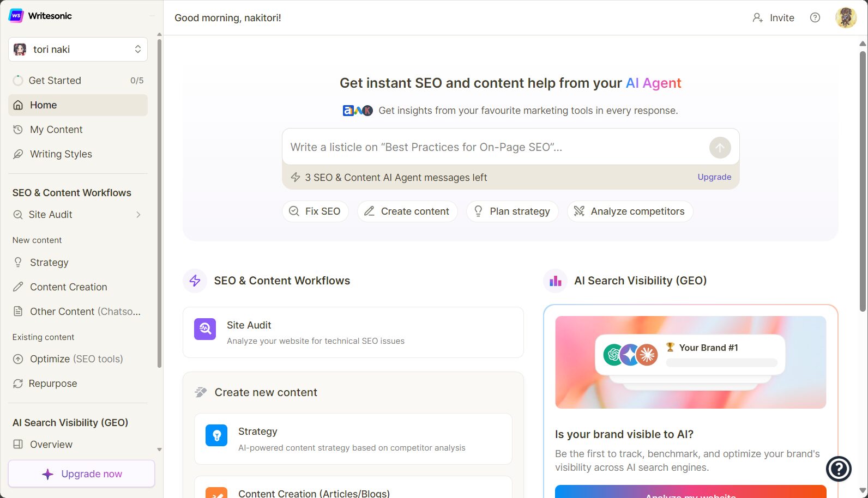Click the Writing Styles feather icon
Image resolution: width=868 pixels, height=498 pixels.
click(x=18, y=154)
